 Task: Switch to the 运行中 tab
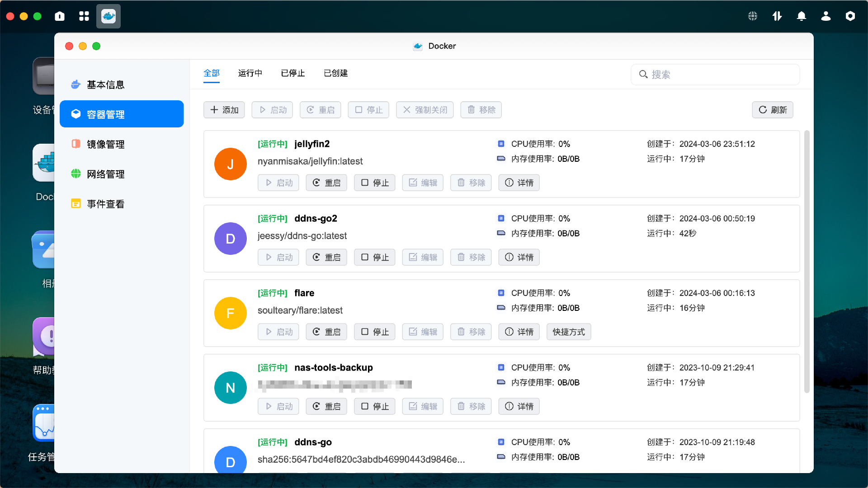[250, 73]
